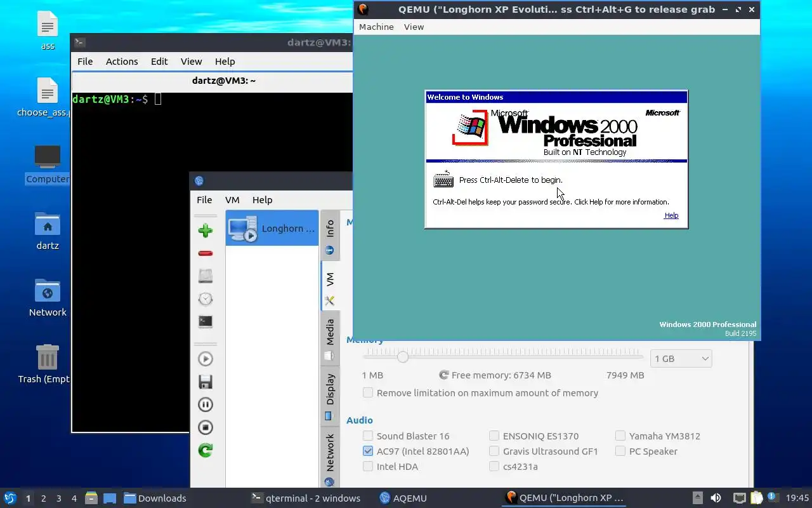Open the qterminal Edit menu
The image size is (812, 508).
coord(159,61)
